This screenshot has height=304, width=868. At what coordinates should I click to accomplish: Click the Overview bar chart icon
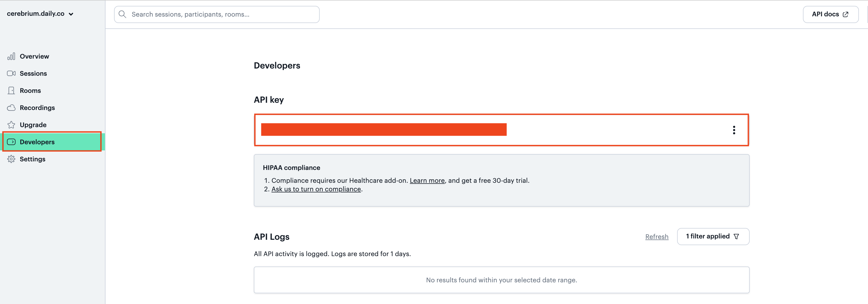pos(11,56)
